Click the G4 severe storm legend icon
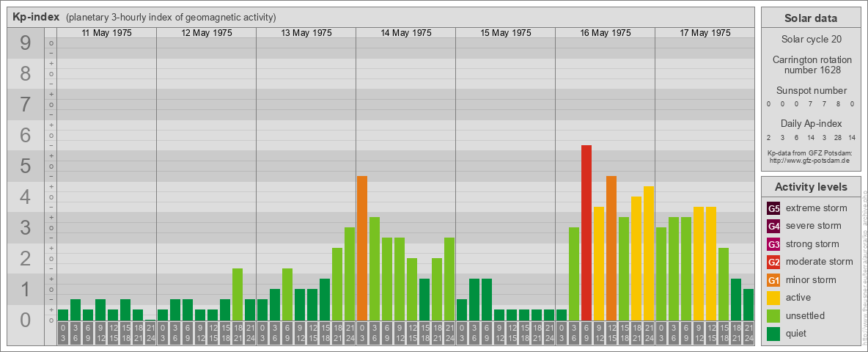The height and width of the screenshot is (352, 868). pos(773,226)
